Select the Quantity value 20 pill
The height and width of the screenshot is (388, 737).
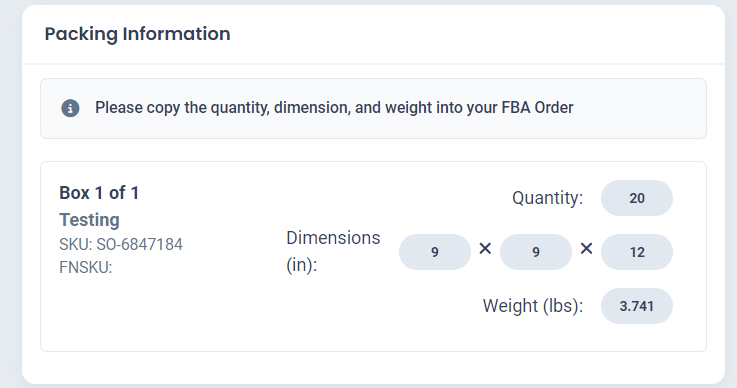[x=636, y=198]
